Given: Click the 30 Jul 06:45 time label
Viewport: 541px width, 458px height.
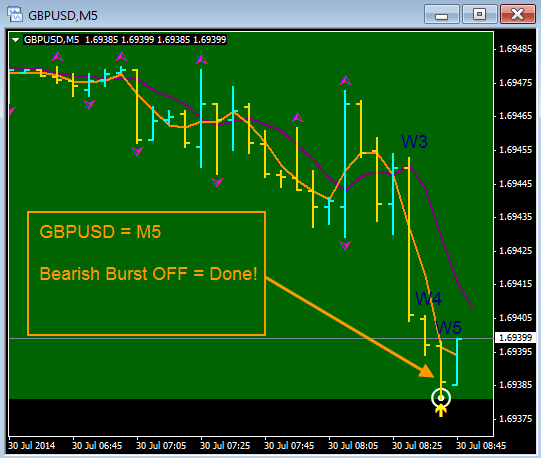Looking at the screenshot, I should coord(97,446).
